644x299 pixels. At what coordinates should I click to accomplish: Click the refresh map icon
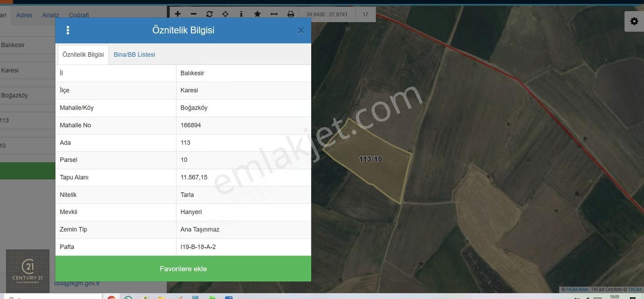(209, 14)
